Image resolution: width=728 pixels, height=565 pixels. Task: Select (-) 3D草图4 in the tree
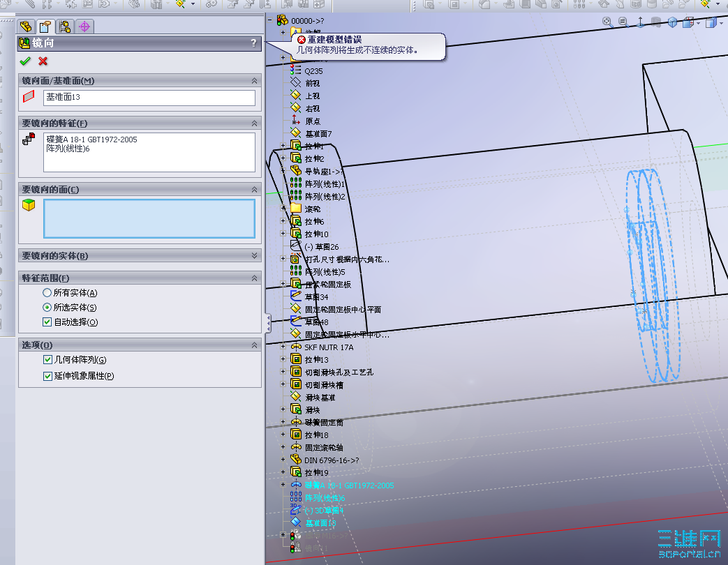[x=324, y=511]
